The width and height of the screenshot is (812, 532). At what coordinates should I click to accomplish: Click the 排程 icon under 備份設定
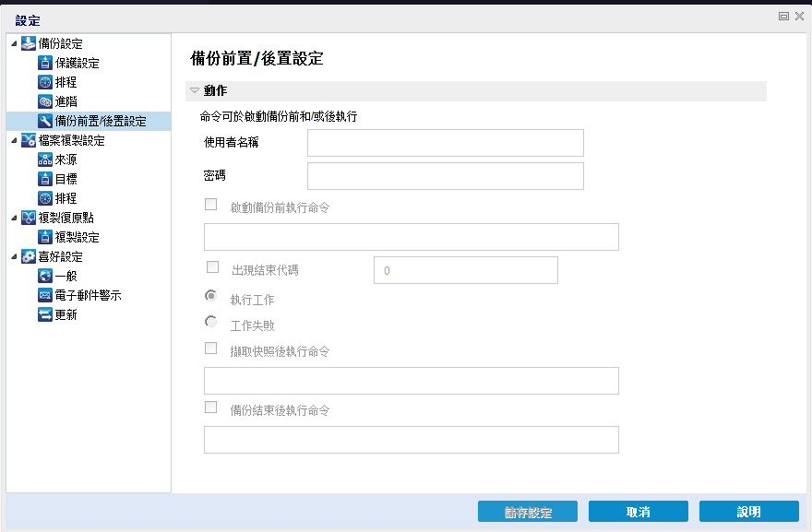(44, 83)
